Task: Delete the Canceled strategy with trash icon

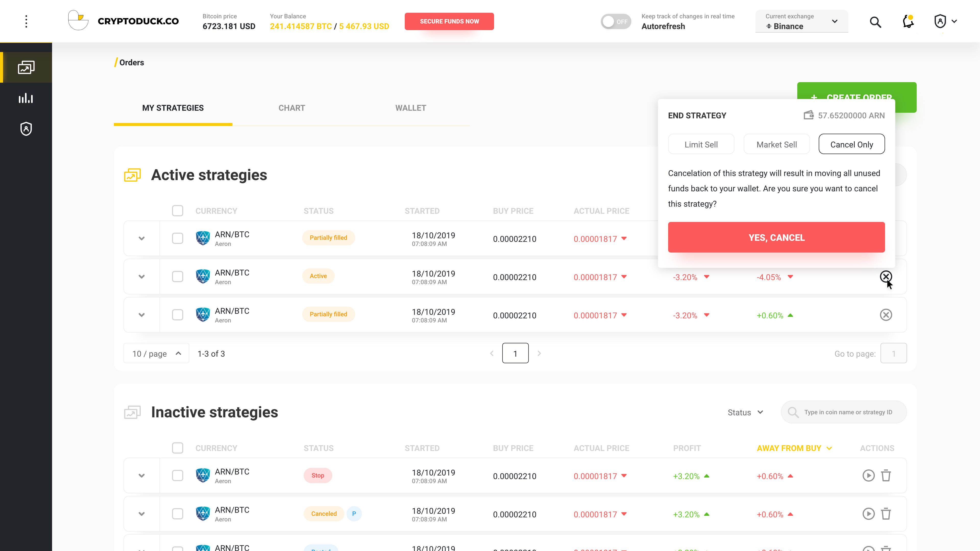Action: tap(886, 514)
